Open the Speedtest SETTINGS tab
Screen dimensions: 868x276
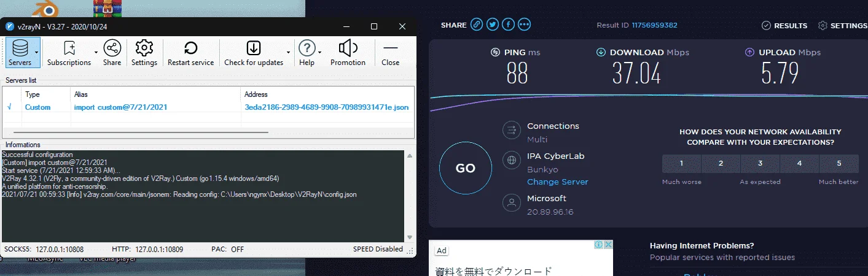843,26
